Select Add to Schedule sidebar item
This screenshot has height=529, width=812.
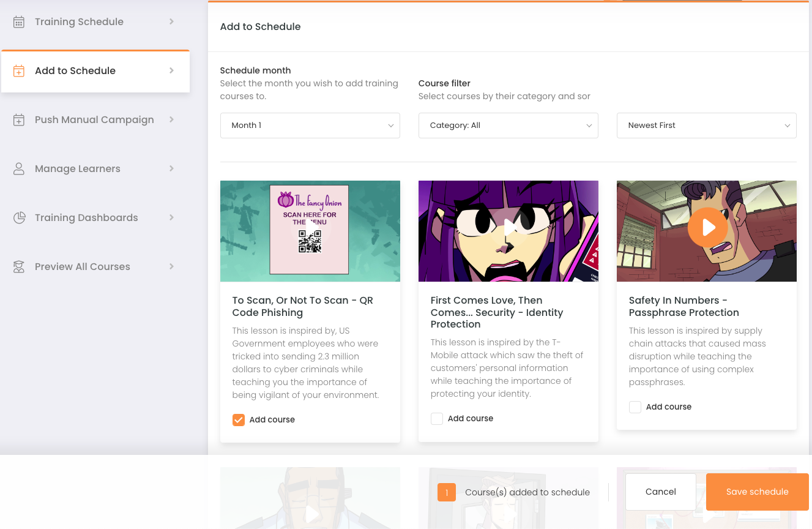click(x=95, y=71)
